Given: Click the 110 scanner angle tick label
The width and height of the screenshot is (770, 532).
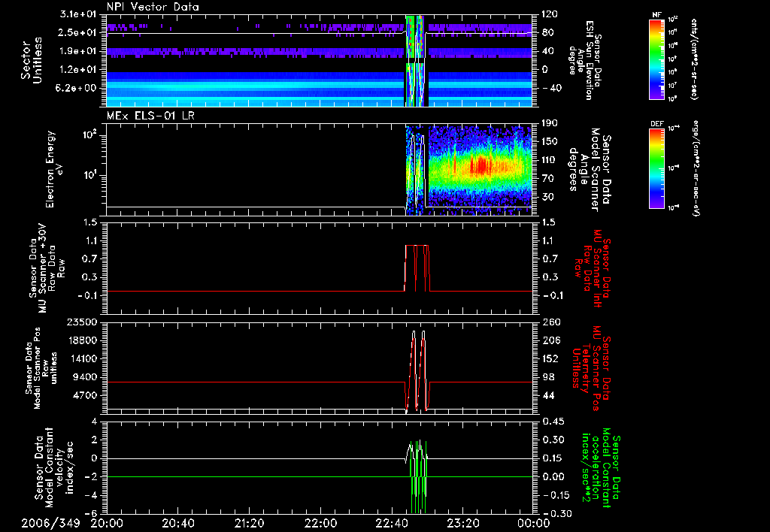Looking at the screenshot, I should [550, 160].
